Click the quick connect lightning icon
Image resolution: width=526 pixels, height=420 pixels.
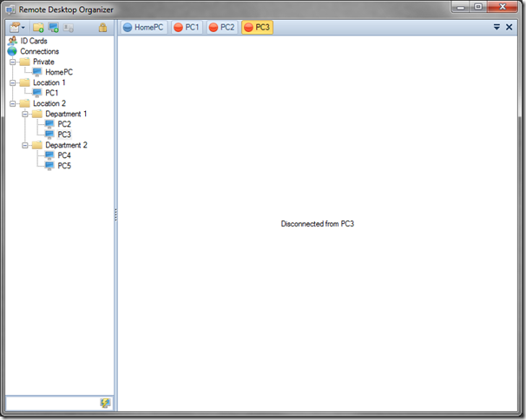click(x=105, y=403)
